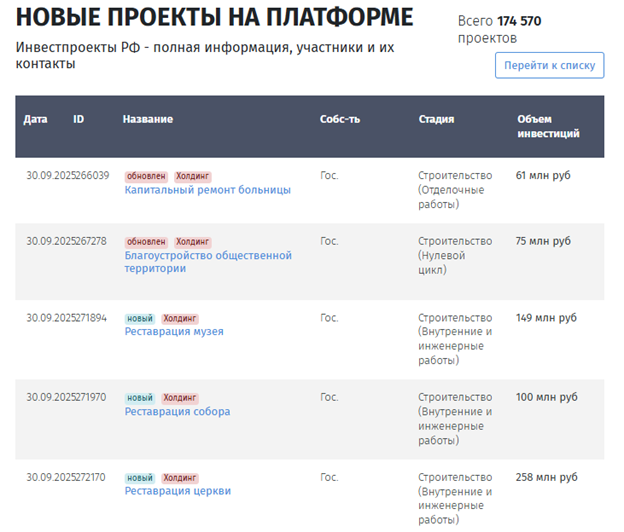The height and width of the screenshot is (532, 624).
Task: Click the "Собс-ть" column header
Action: pos(340,119)
